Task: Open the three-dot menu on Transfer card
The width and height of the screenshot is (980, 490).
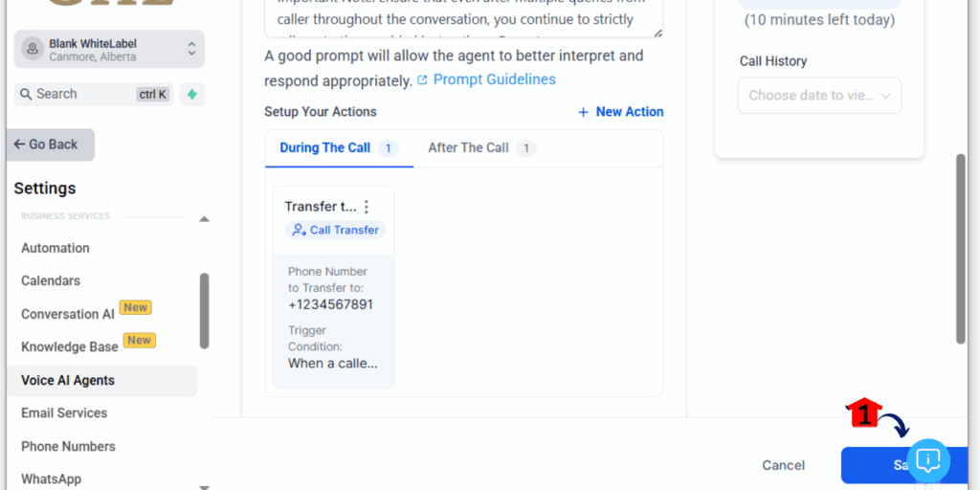Action: [367, 207]
